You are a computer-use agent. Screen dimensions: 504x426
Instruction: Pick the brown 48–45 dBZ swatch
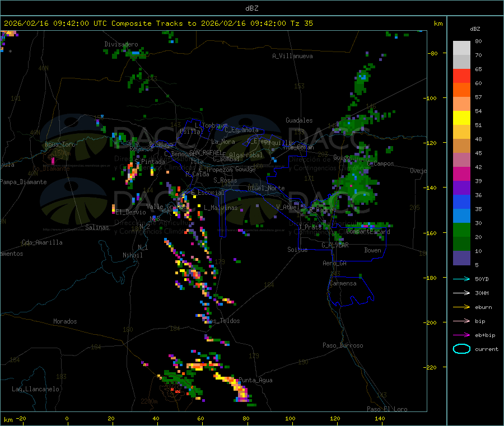pos(461,146)
